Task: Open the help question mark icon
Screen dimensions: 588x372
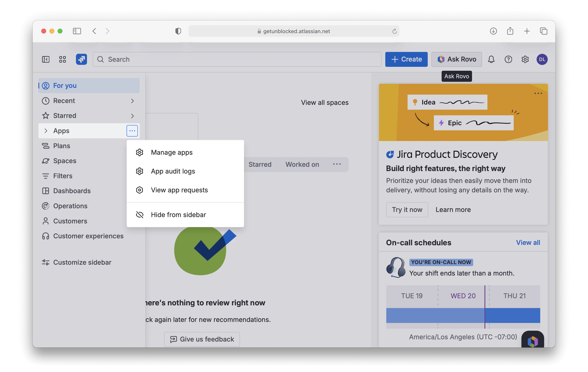Action: coord(508,59)
